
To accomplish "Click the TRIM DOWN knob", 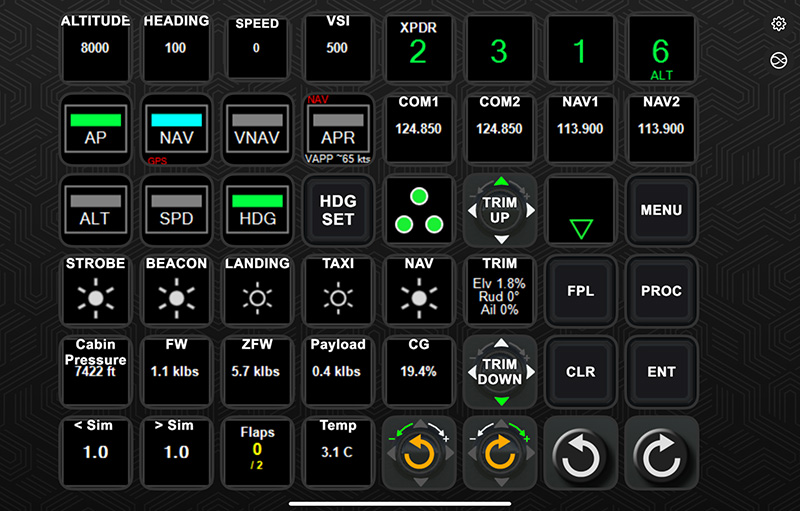I will click(500, 372).
